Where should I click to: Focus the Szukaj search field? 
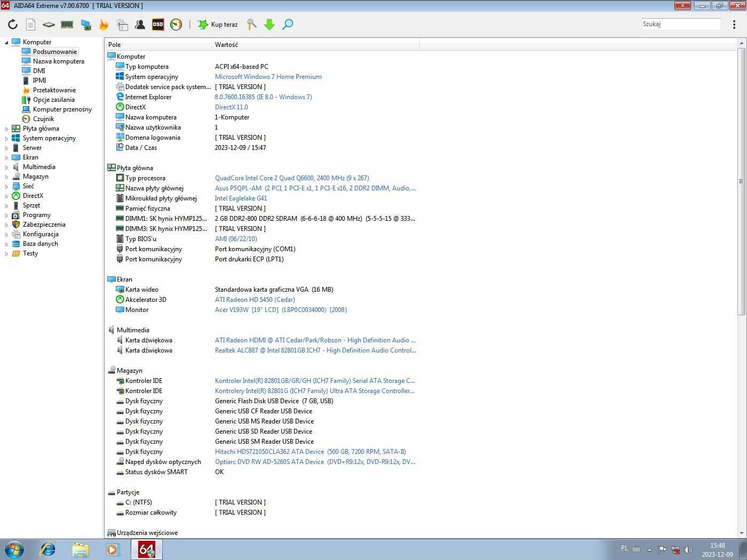(x=681, y=24)
